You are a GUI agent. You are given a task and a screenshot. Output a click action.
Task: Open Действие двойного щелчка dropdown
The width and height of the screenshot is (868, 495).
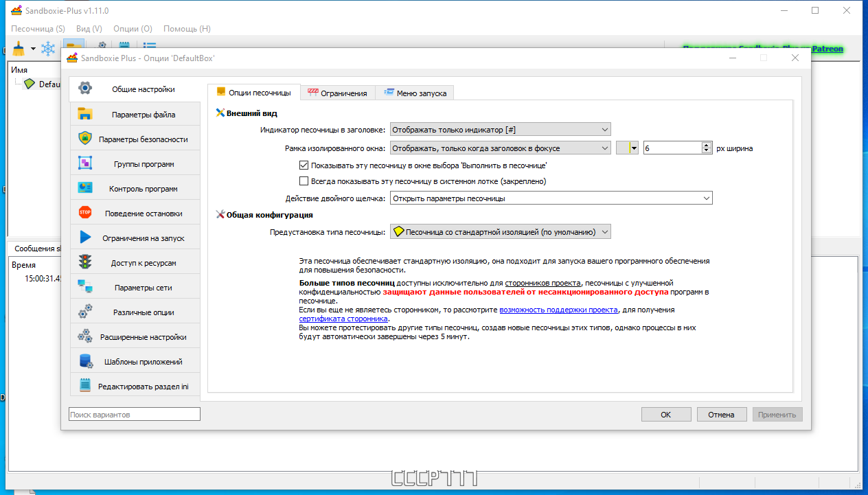pos(551,198)
